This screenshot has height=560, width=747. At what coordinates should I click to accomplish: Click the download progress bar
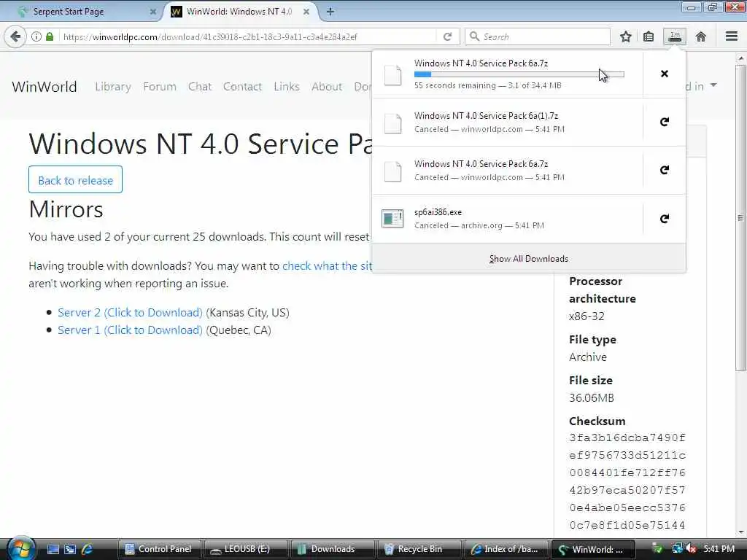coord(519,74)
